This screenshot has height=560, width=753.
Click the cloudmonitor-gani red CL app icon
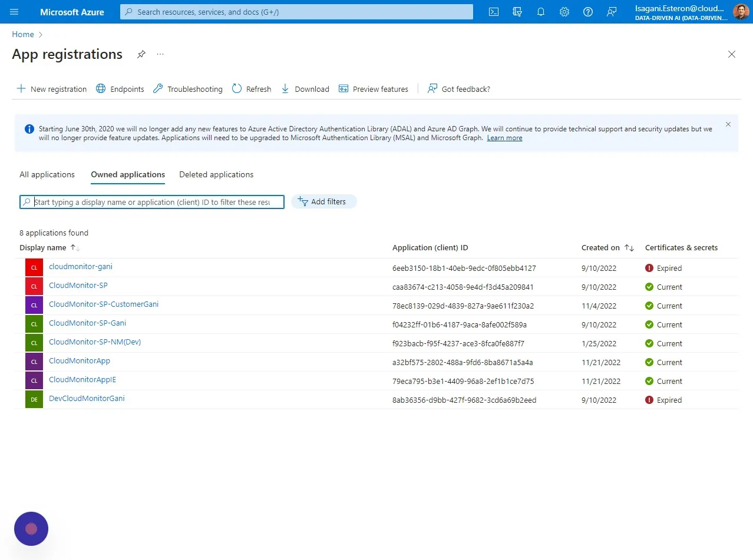tap(34, 267)
